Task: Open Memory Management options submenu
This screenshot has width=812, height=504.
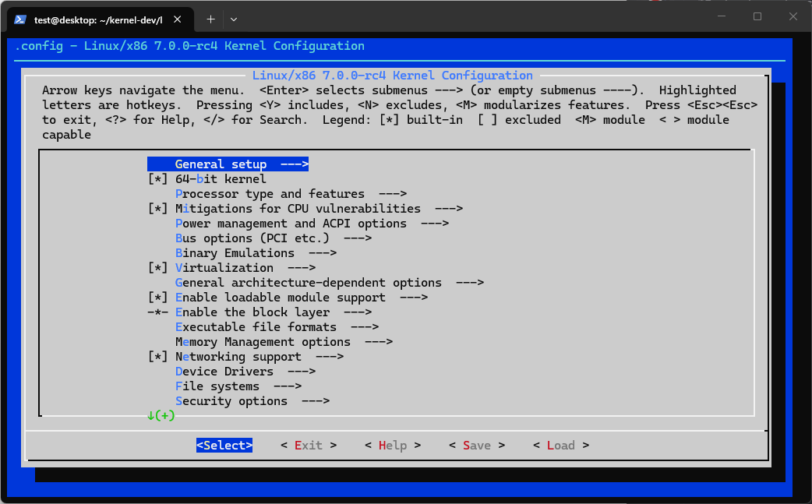Action: point(284,342)
